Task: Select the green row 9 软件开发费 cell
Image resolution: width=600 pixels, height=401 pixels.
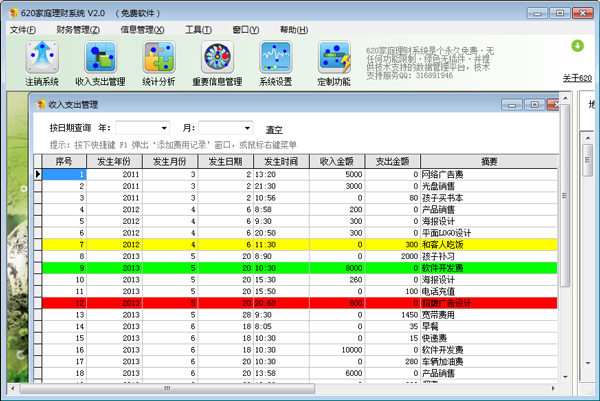Action: tap(489, 268)
